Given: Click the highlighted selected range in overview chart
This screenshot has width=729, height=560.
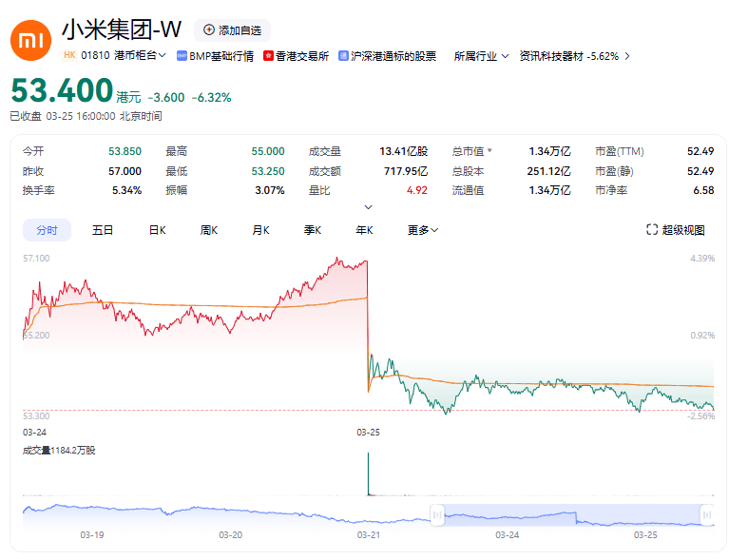Looking at the screenshot, I should pos(572,515).
